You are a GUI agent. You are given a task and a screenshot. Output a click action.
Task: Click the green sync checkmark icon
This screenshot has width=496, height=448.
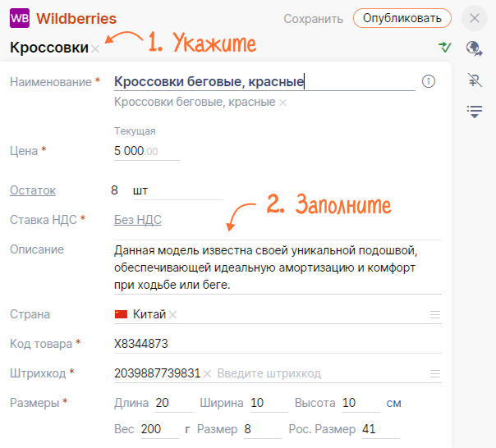pos(444,47)
